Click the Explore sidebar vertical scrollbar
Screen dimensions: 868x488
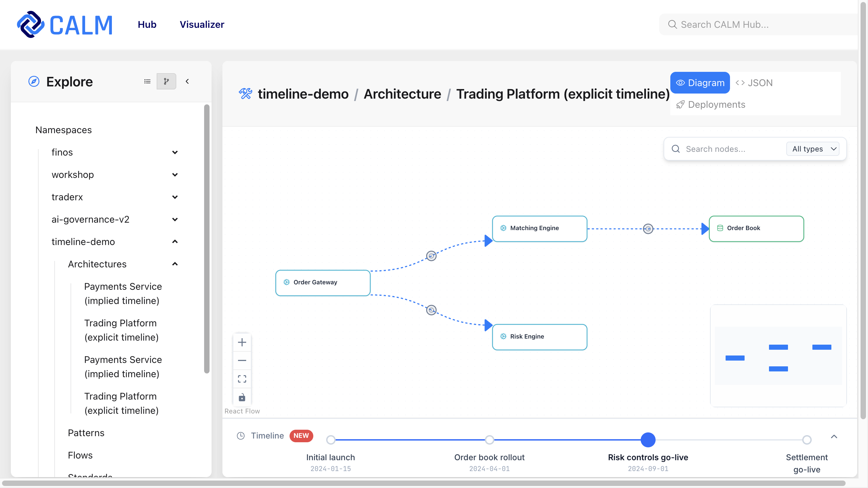click(x=207, y=239)
